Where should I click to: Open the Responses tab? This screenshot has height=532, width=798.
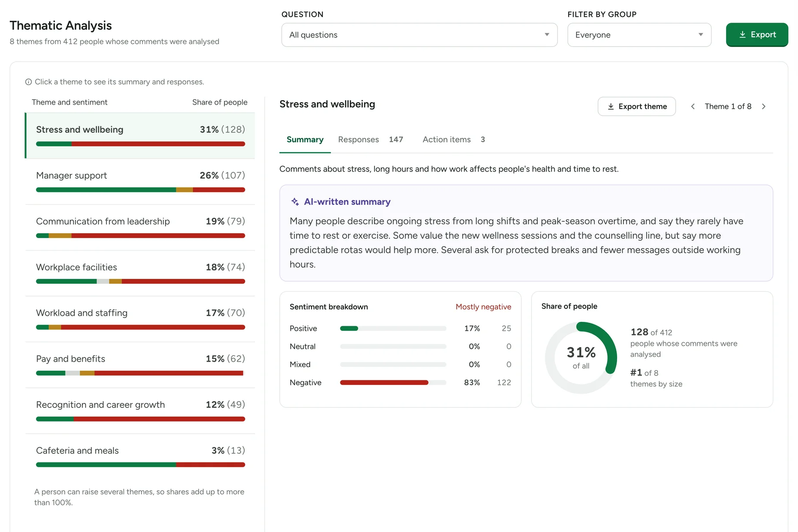371,140
